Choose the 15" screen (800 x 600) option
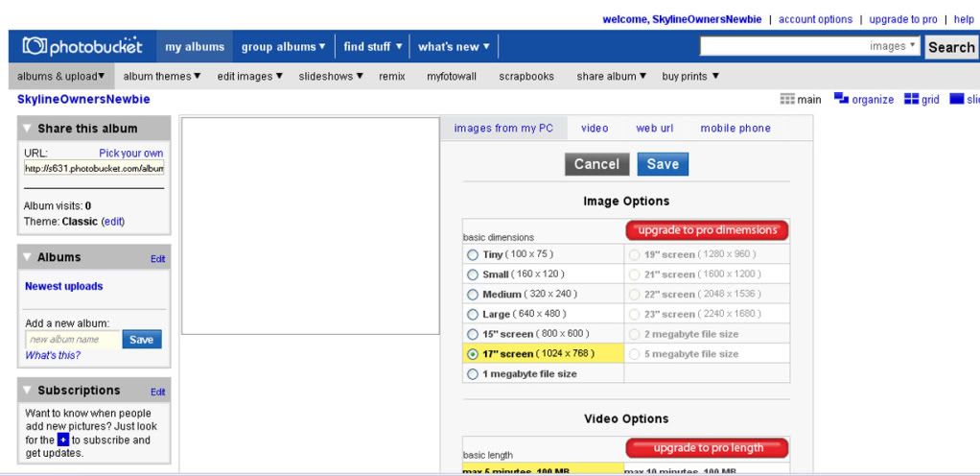Viewport: 980px width, 476px height. [x=473, y=334]
